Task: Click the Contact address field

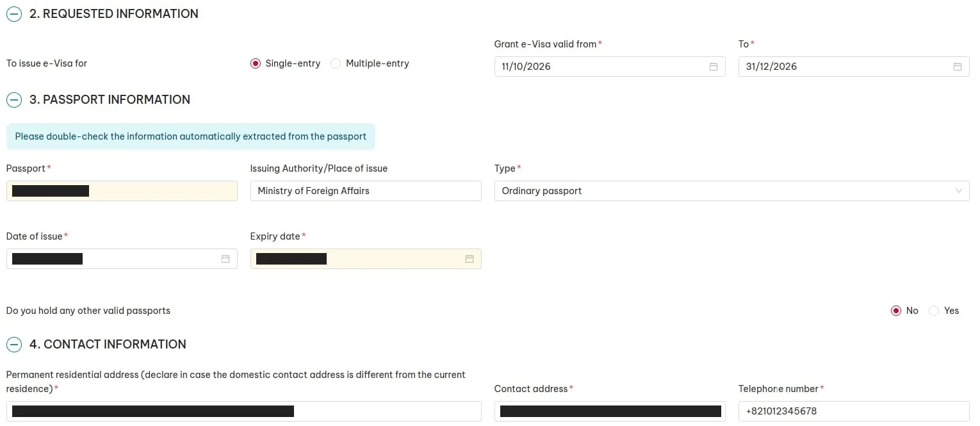Action: 610,411
